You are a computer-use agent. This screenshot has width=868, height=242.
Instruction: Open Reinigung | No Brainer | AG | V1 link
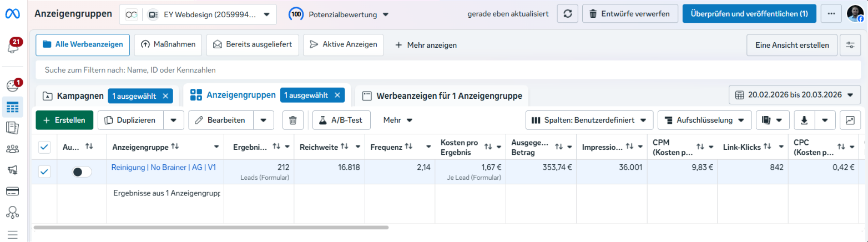pos(164,167)
